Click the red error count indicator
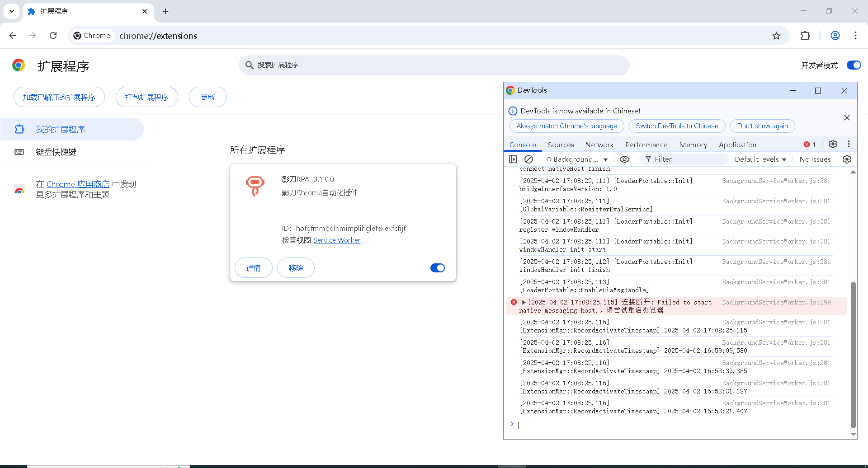Image resolution: width=868 pixels, height=468 pixels. [x=809, y=145]
